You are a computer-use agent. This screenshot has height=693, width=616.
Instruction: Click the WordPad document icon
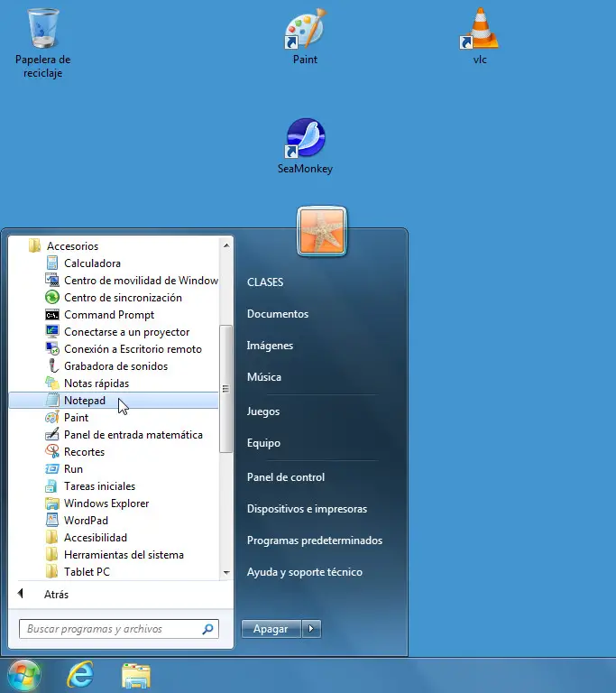[x=52, y=520]
